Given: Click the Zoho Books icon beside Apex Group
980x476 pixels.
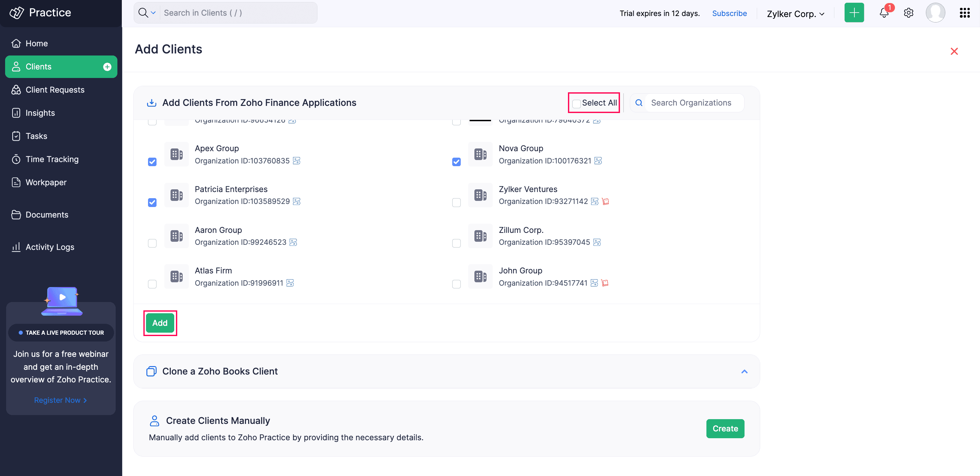Looking at the screenshot, I should click(296, 161).
